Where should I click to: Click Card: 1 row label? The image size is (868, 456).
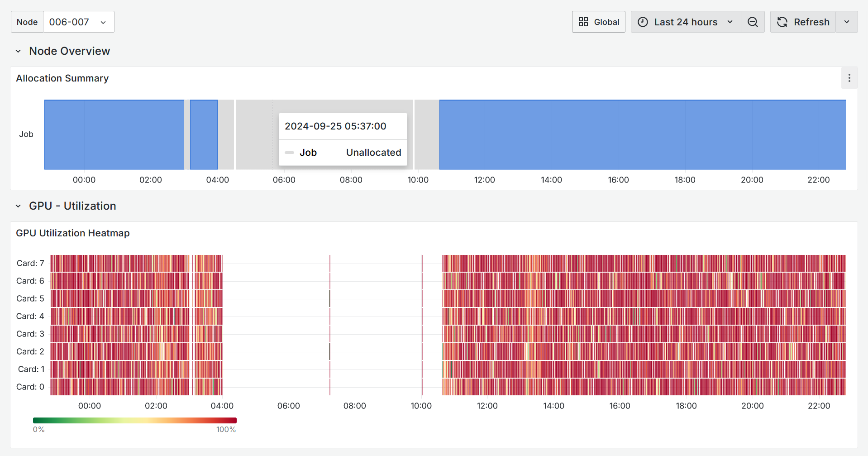coord(31,369)
